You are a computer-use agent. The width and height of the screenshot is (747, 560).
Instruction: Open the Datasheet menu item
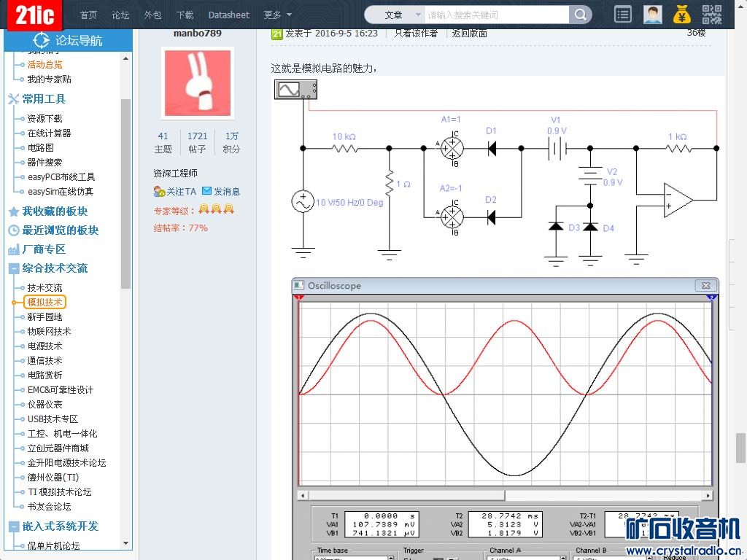click(x=228, y=15)
